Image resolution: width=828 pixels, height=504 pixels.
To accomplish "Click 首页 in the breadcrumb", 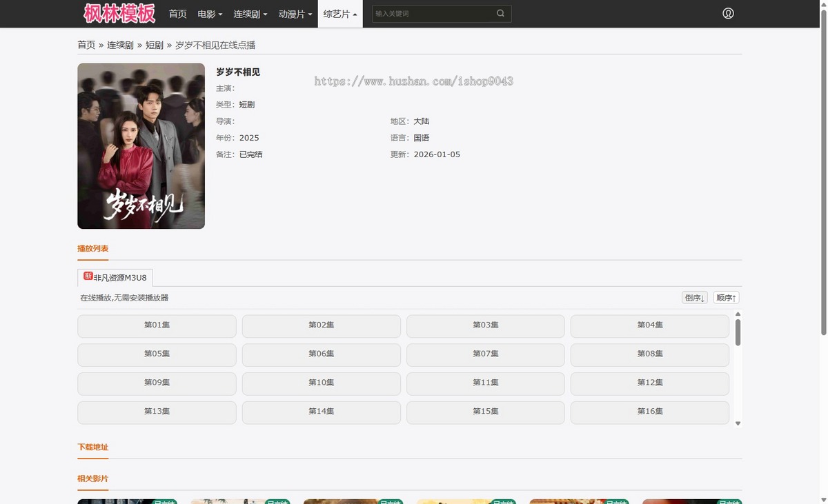I will tap(86, 45).
